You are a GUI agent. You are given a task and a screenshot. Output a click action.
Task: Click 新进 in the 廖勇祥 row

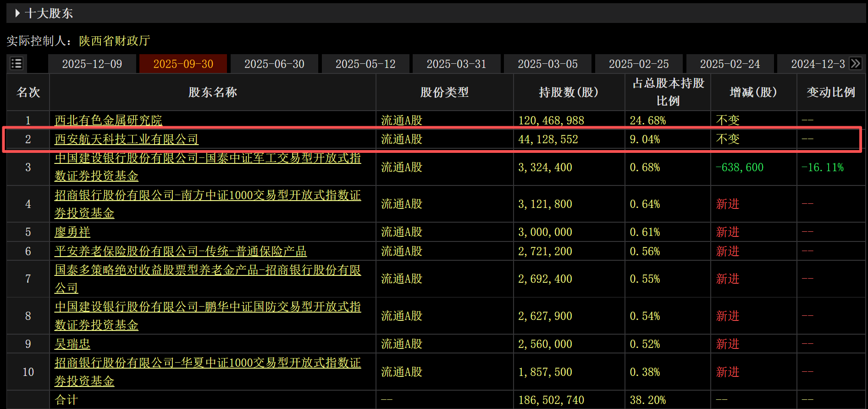728,232
